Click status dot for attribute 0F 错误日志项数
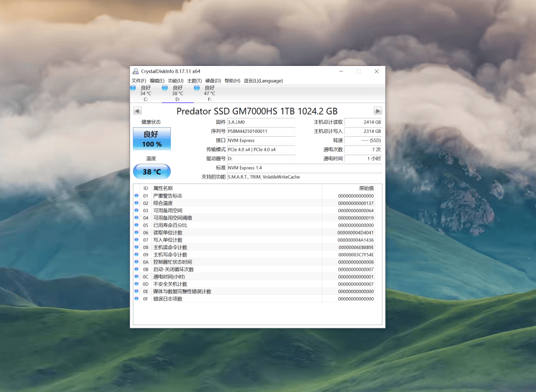This screenshot has width=536, height=392. pyautogui.click(x=136, y=298)
